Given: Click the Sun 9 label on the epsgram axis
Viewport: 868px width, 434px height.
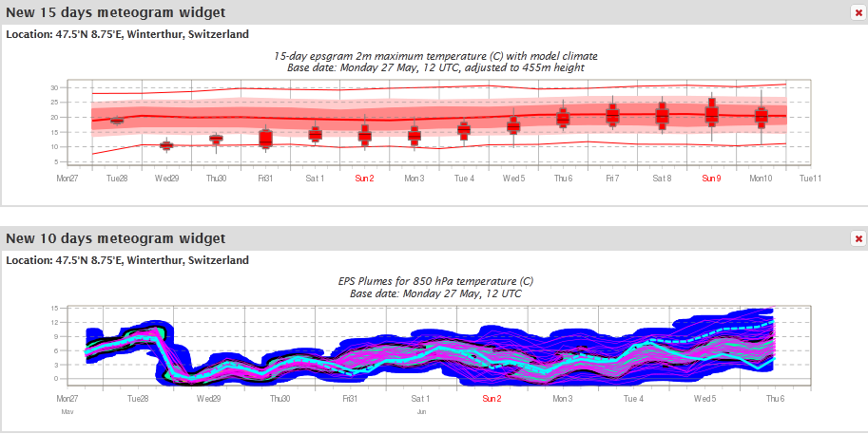Looking at the screenshot, I should pyautogui.click(x=711, y=179).
